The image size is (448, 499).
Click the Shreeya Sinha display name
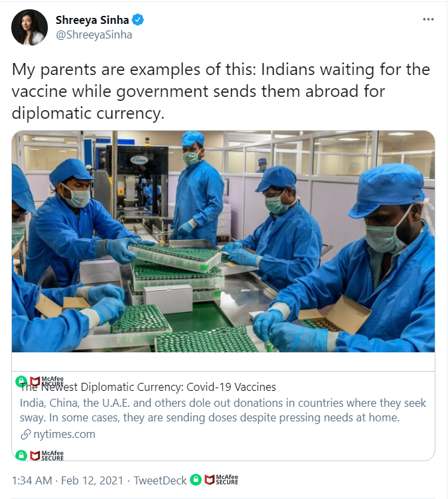[92, 20]
